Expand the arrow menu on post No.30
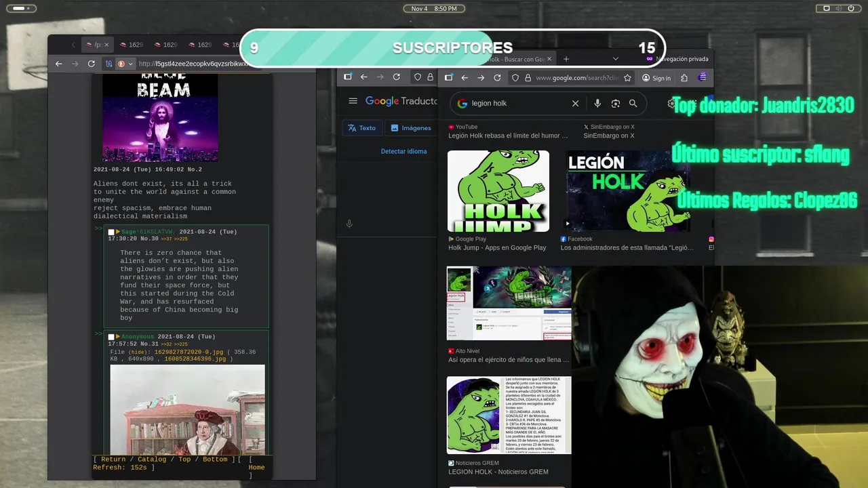Screen dimensions: 868x488 click(118, 232)
